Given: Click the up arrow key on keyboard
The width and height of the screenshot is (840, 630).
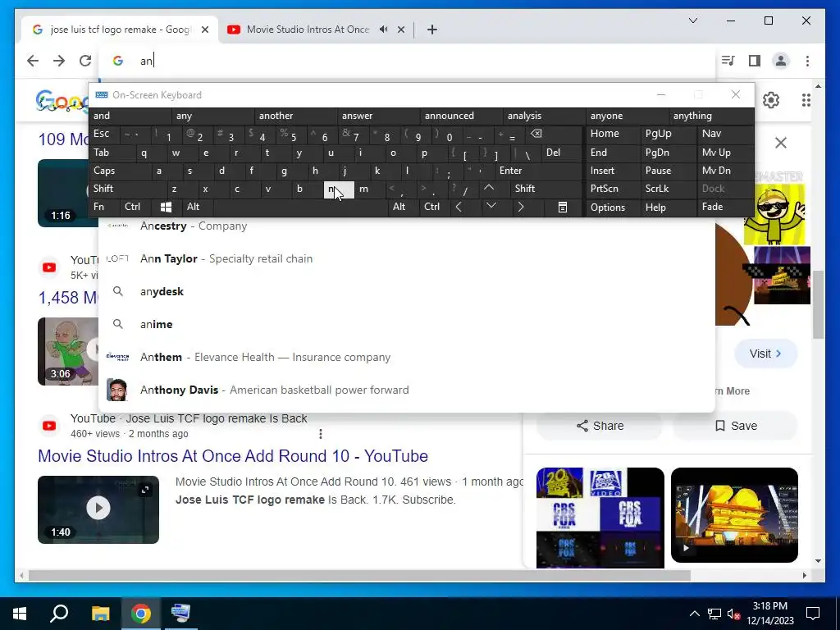Looking at the screenshot, I should tap(489, 188).
